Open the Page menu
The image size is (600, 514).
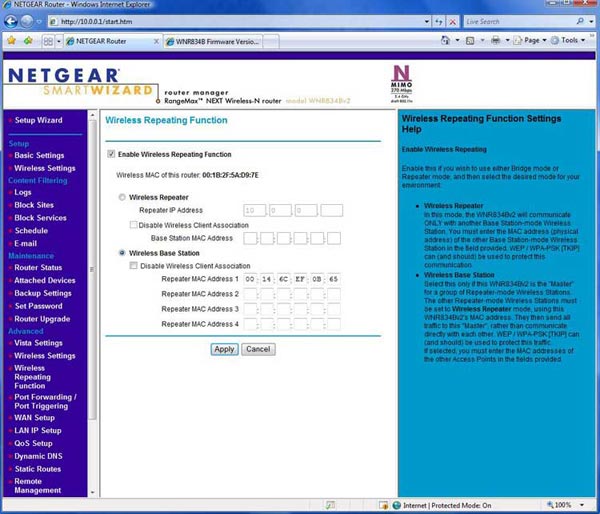point(530,40)
